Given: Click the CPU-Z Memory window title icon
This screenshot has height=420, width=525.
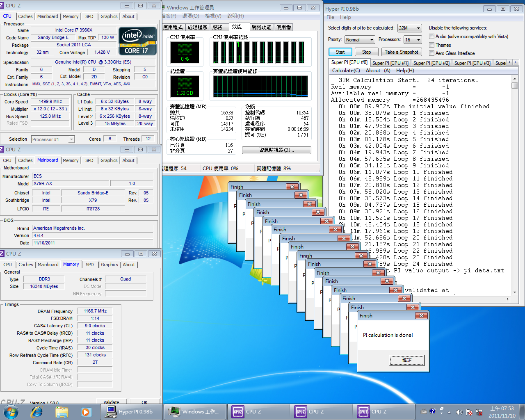Looking at the screenshot, I should tap(2, 253).
